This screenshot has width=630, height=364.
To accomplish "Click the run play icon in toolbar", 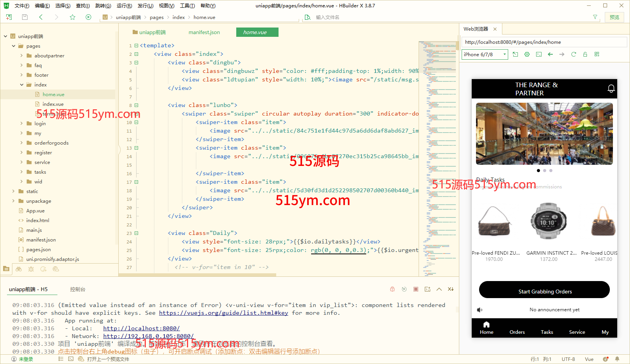I will (x=88, y=17).
